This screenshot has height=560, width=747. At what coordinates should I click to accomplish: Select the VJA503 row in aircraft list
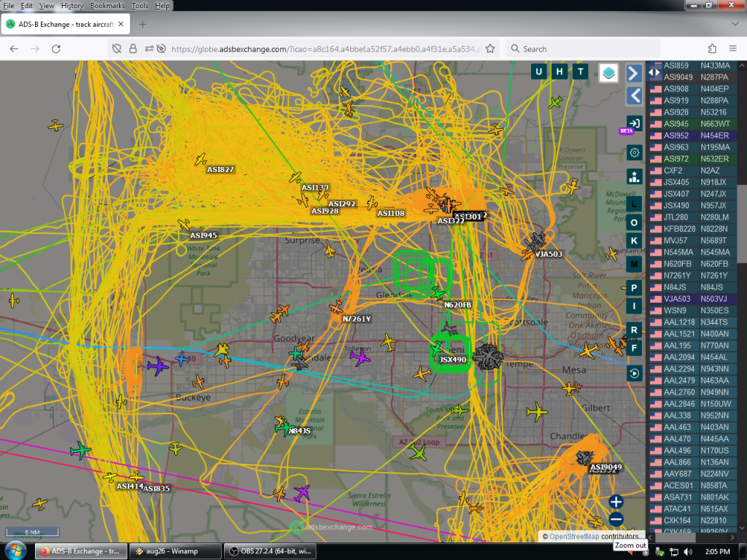coord(693,299)
